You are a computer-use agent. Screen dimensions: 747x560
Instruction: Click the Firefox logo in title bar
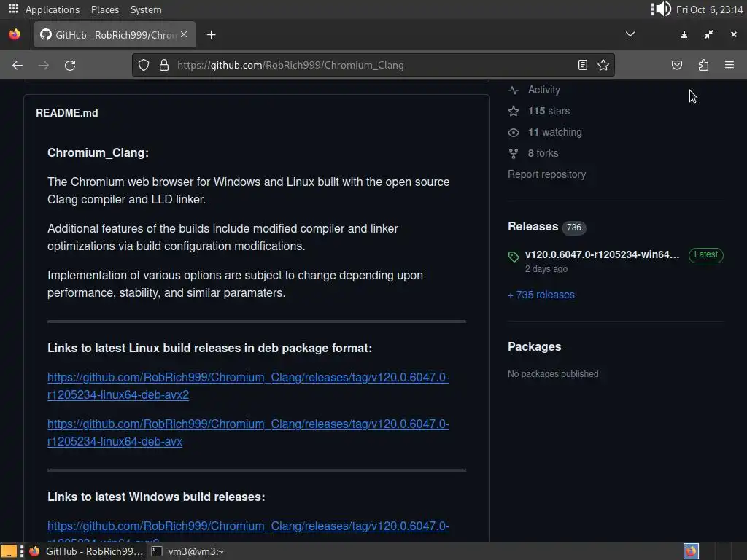(x=15, y=34)
